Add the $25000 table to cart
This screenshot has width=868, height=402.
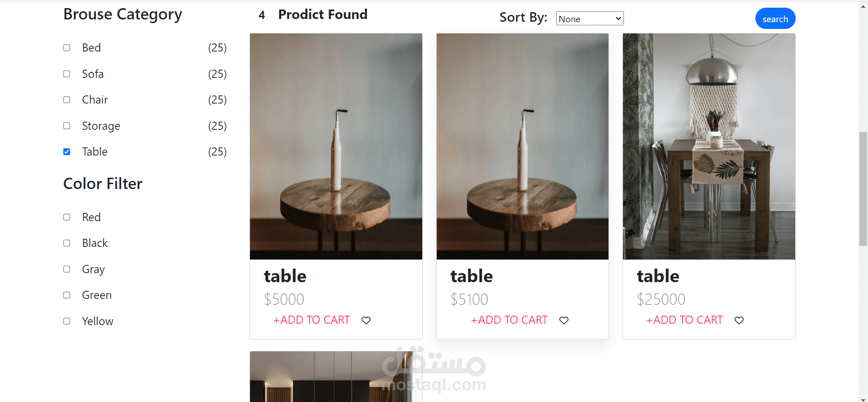coord(684,320)
